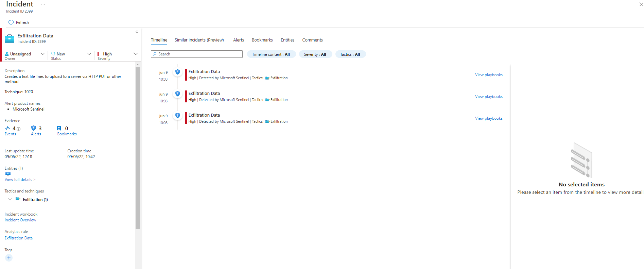The height and width of the screenshot is (269, 644).
Task: Click View playbooks for the second alert
Action: [x=489, y=97]
